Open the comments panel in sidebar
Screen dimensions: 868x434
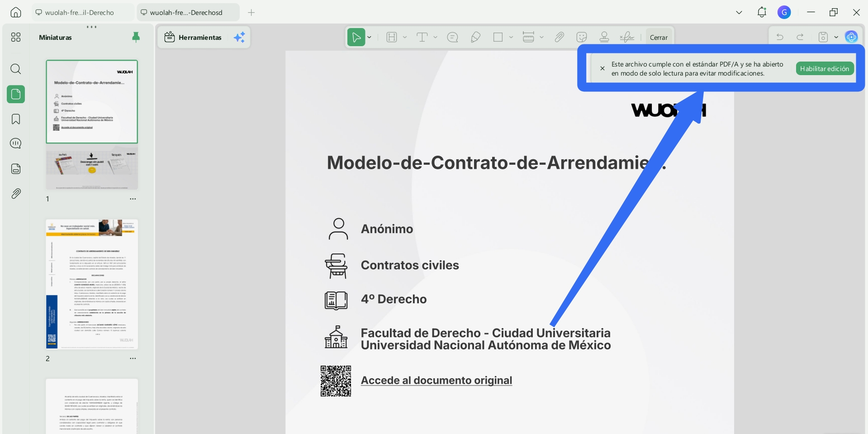coord(16,144)
